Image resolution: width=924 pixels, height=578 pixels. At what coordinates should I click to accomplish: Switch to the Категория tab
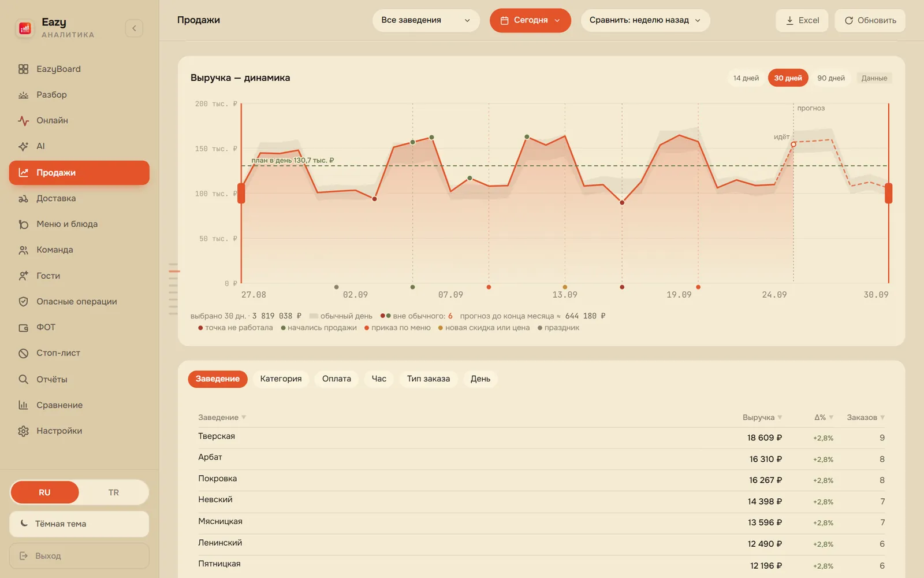click(281, 379)
